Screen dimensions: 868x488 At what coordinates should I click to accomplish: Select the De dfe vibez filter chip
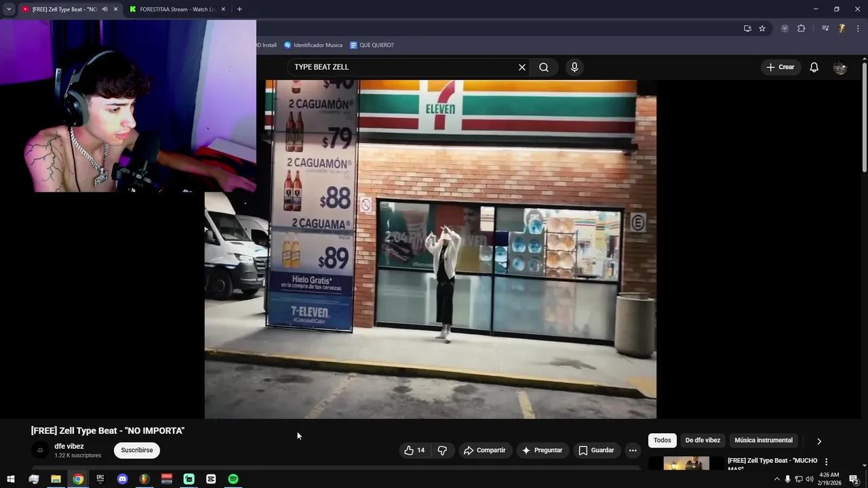[x=703, y=440]
